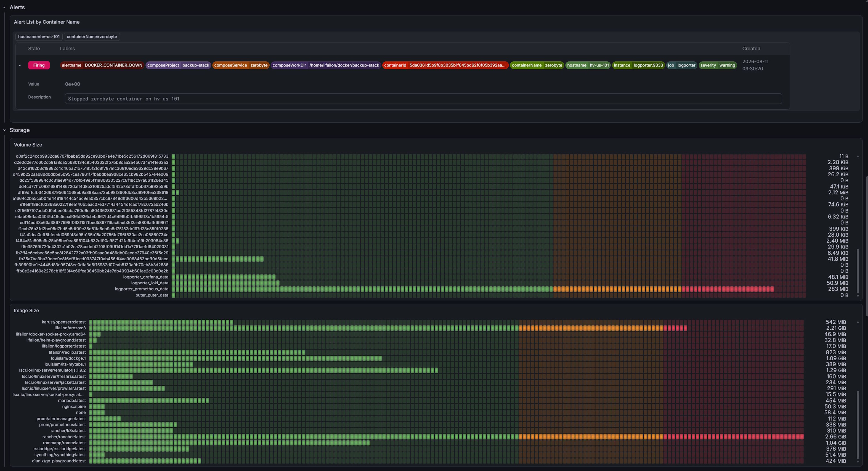868x471 pixels.
Task: Click the rancher/rancher:latest image size bar
Action: (447, 437)
